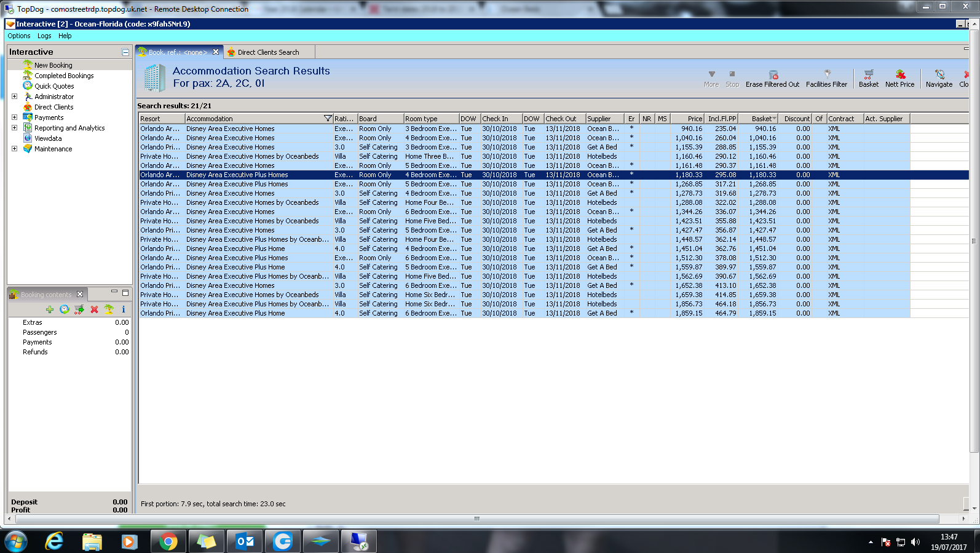The height and width of the screenshot is (553, 980).
Task: Click the Navigate toolbar button
Action: (x=939, y=79)
